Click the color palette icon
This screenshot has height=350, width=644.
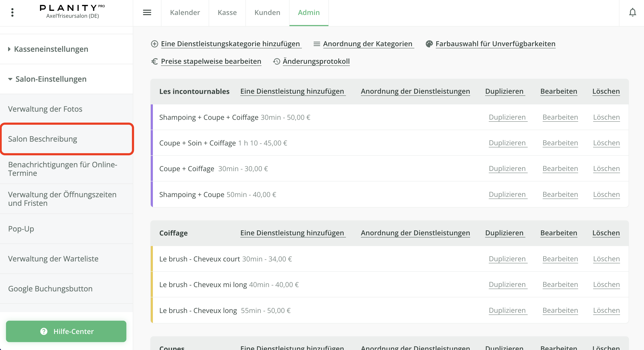(x=429, y=44)
